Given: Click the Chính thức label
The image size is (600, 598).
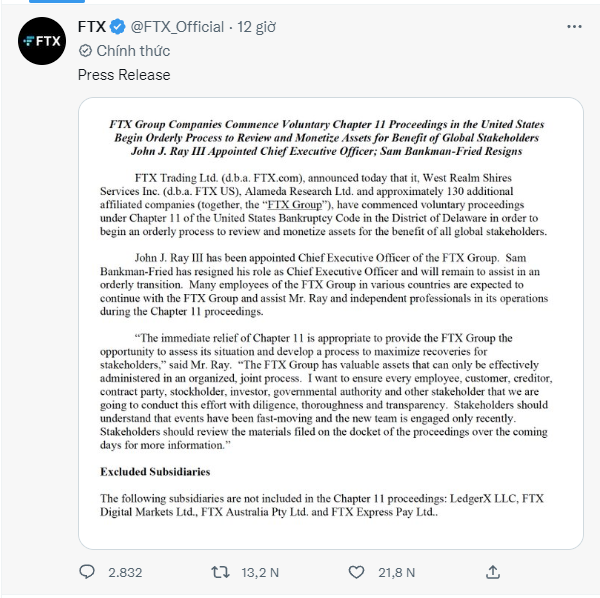Looking at the screenshot, I should (133, 51).
